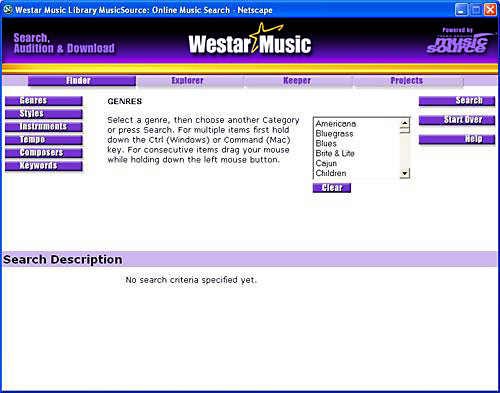Viewport: 500px width, 393px height.
Task: Open Help
Action: click(457, 139)
